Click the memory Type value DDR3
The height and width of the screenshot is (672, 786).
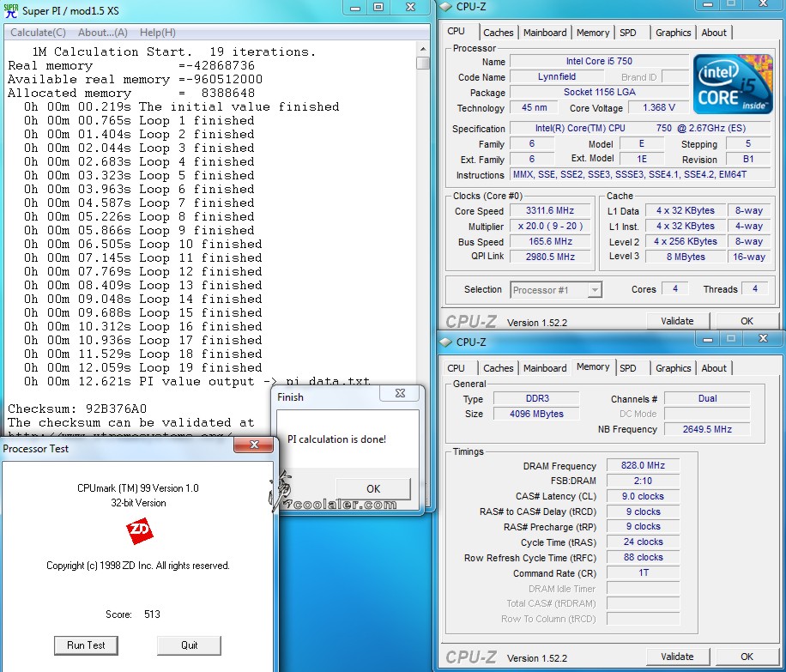click(536, 399)
